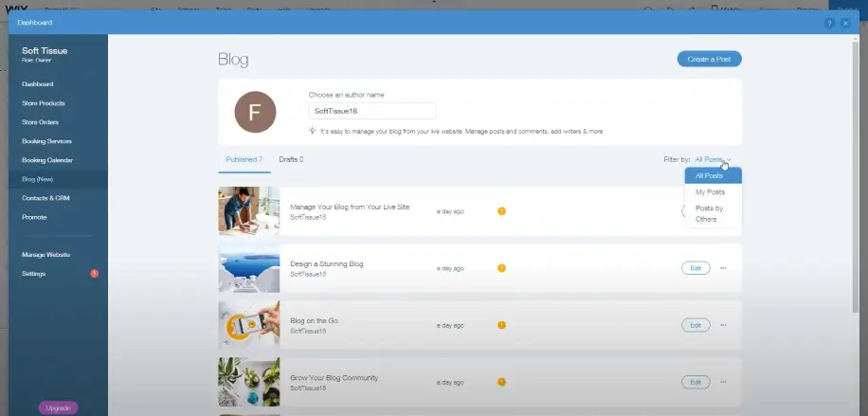This screenshot has width=868, height=416.
Task: Switch to the Drafts 0 tab
Action: (291, 159)
